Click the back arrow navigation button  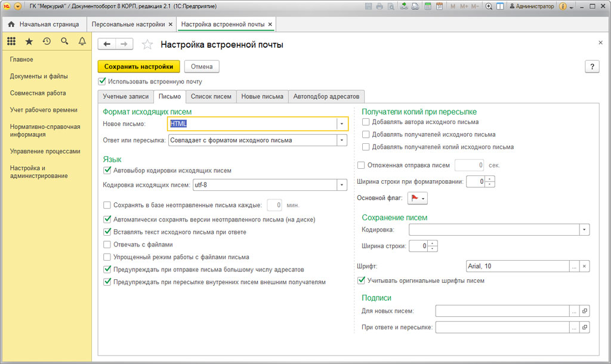pyautogui.click(x=107, y=44)
